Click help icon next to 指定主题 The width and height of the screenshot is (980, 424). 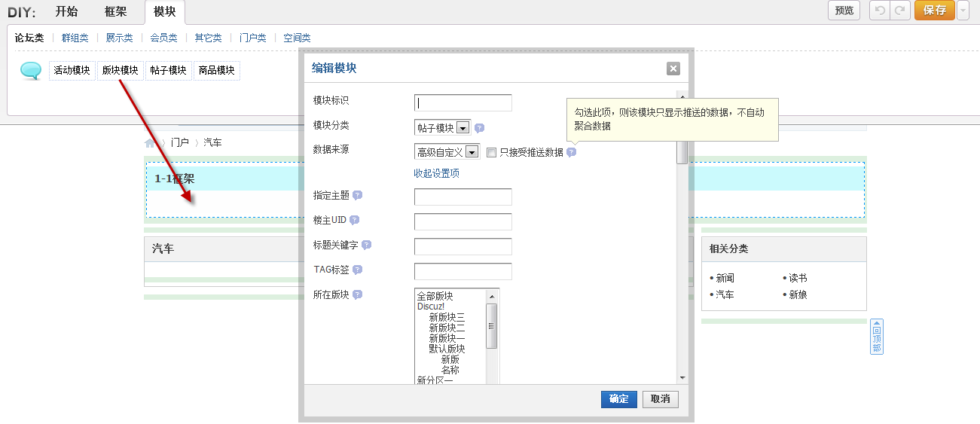click(358, 195)
